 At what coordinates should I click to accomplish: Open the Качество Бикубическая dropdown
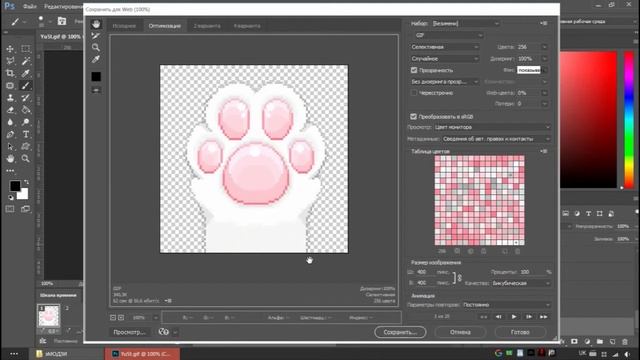coord(521,283)
